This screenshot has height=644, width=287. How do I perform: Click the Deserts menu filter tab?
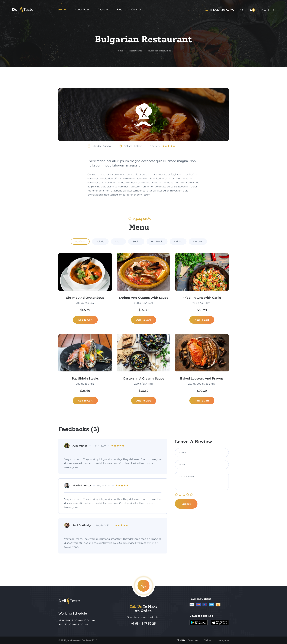click(197, 241)
